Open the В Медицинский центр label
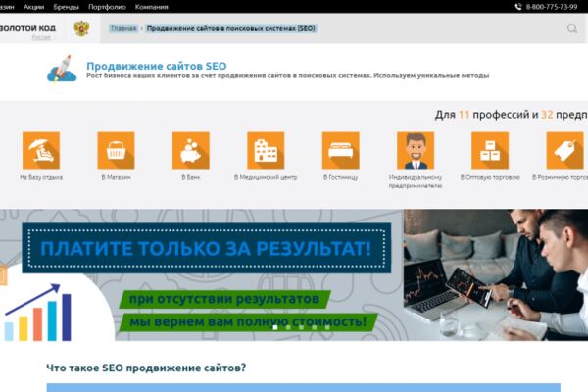The height and width of the screenshot is (392, 588). tap(266, 177)
